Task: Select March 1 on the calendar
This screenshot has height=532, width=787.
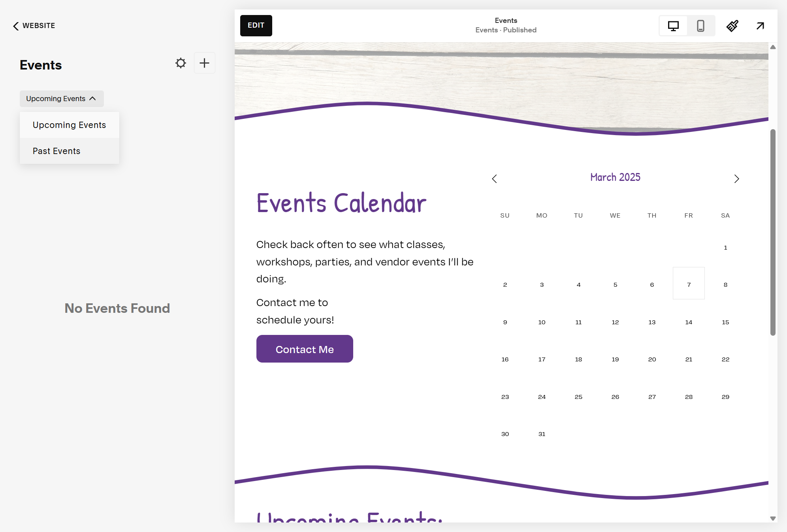Action: [x=725, y=248]
